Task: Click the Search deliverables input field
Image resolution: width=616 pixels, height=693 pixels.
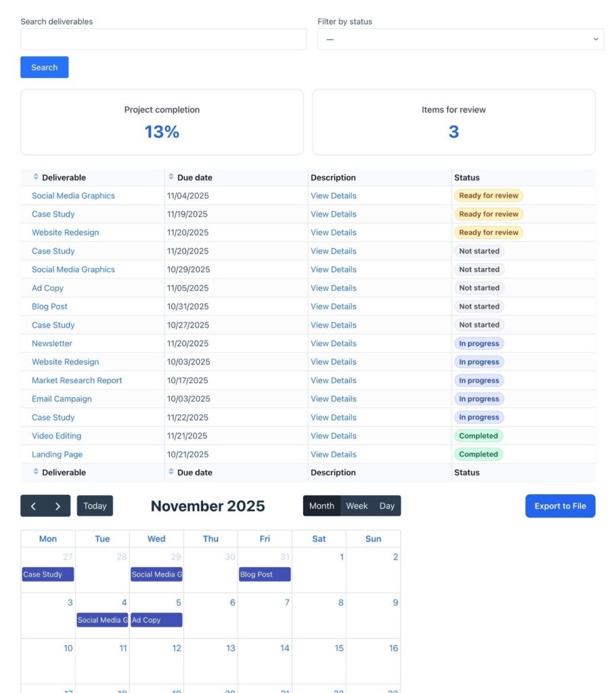Action: coord(162,39)
